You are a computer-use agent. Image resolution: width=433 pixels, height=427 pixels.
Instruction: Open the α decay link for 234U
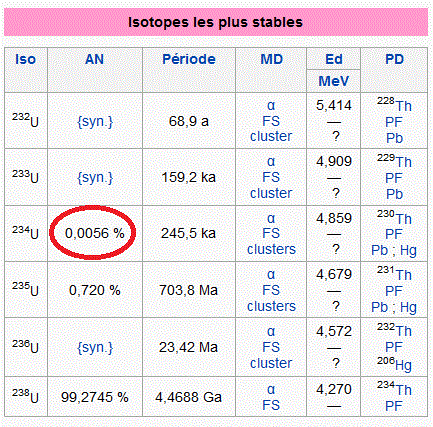point(271,219)
